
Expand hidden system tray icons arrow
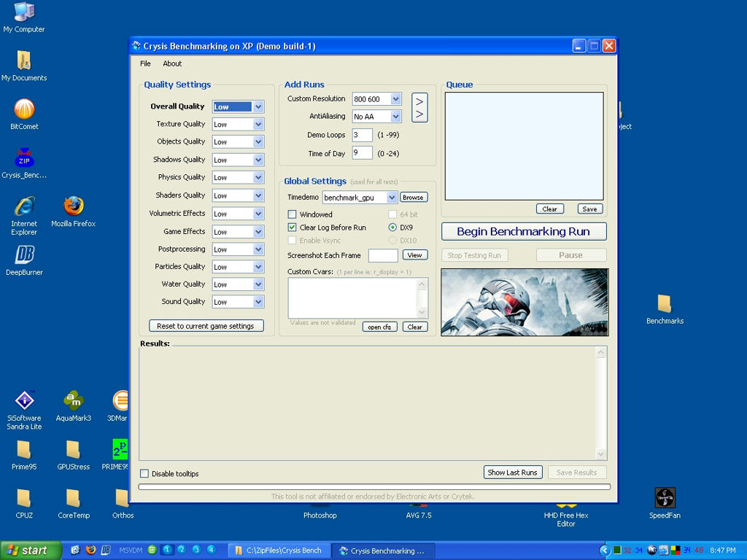click(605, 551)
